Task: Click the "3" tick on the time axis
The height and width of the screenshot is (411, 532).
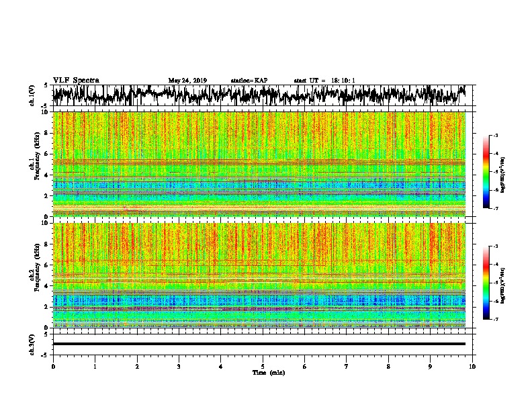Action: (179, 367)
